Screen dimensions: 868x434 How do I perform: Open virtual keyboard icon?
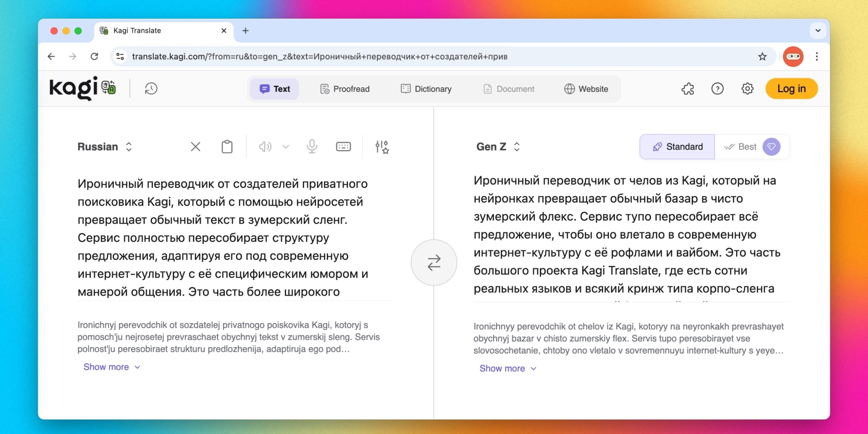tap(343, 147)
